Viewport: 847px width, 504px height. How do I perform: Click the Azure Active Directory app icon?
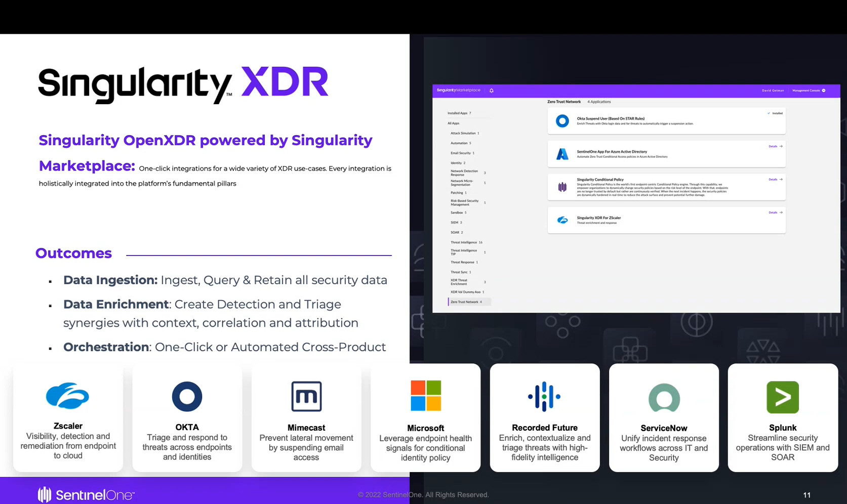click(562, 154)
